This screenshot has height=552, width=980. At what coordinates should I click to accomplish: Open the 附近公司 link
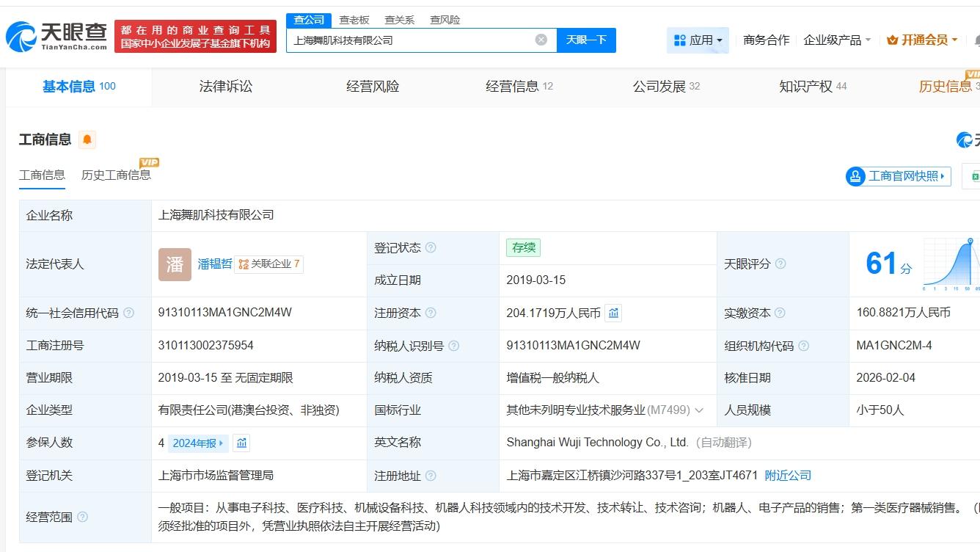788,476
